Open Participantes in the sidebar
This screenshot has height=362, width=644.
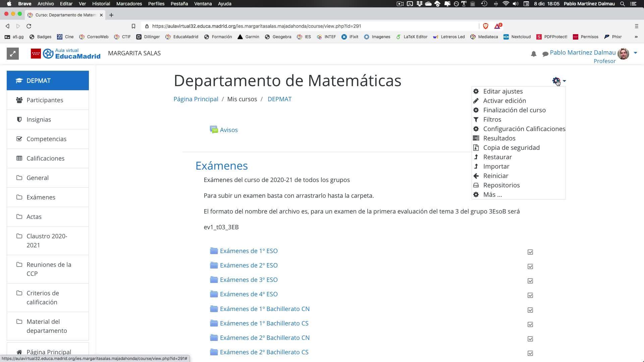45,100
